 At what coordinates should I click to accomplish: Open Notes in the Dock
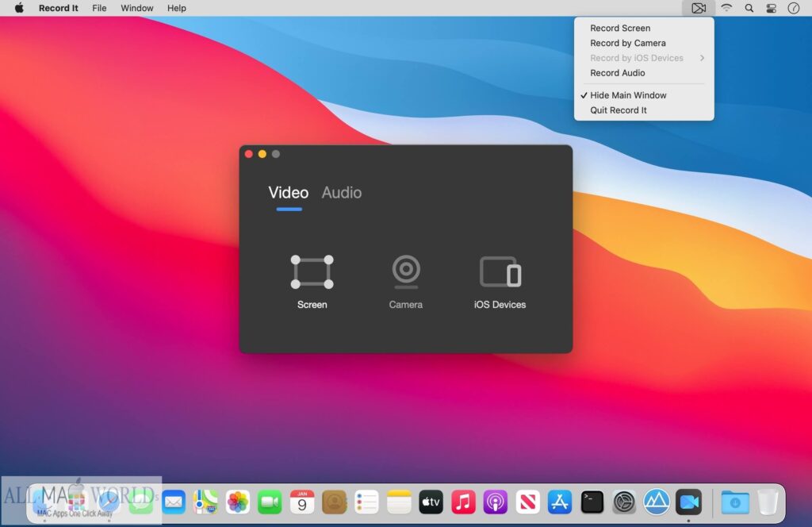pos(399,502)
